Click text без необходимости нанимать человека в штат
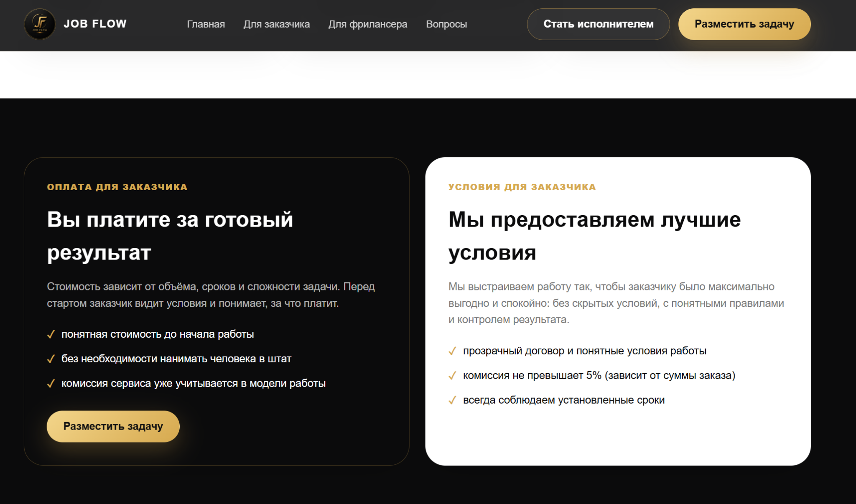The width and height of the screenshot is (856, 504). (x=176, y=359)
